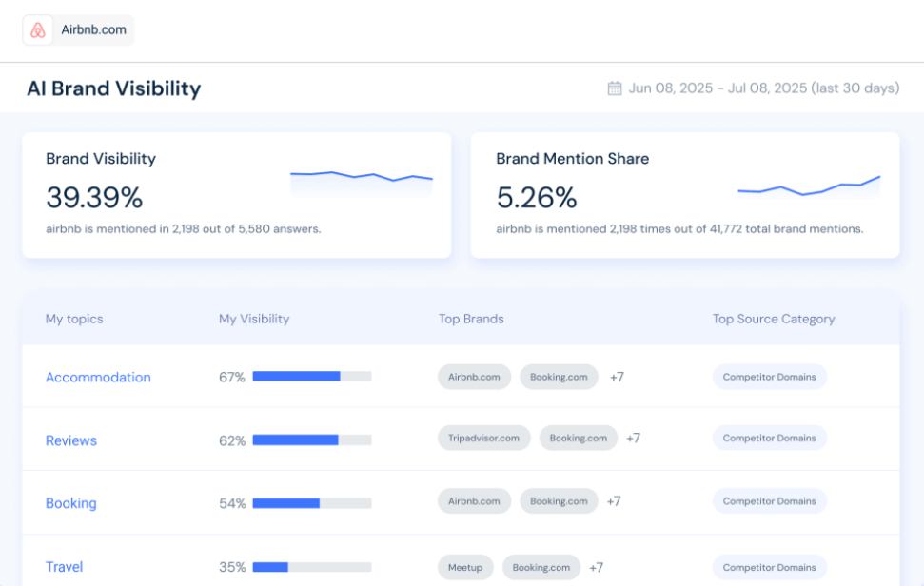The width and height of the screenshot is (924, 586).
Task: Click Competitor Domains tag in Booking row
Action: 769,501
